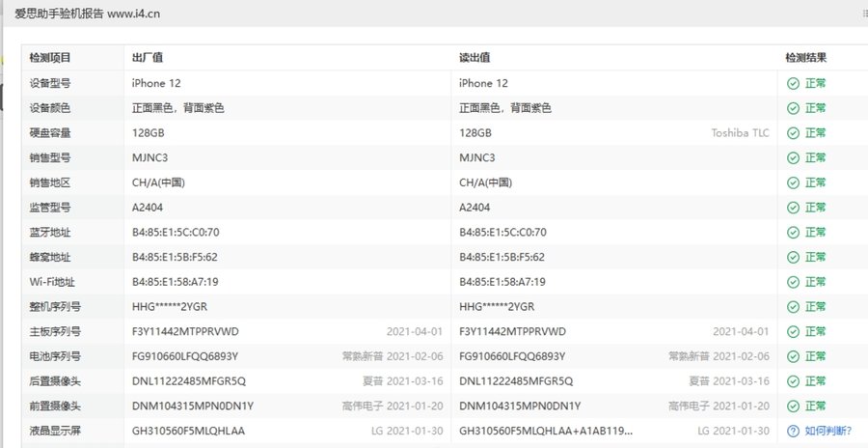Click factory mainboard serial F3Y11442MTPPRVWD
The height and width of the screenshot is (448, 868).
coord(185,331)
